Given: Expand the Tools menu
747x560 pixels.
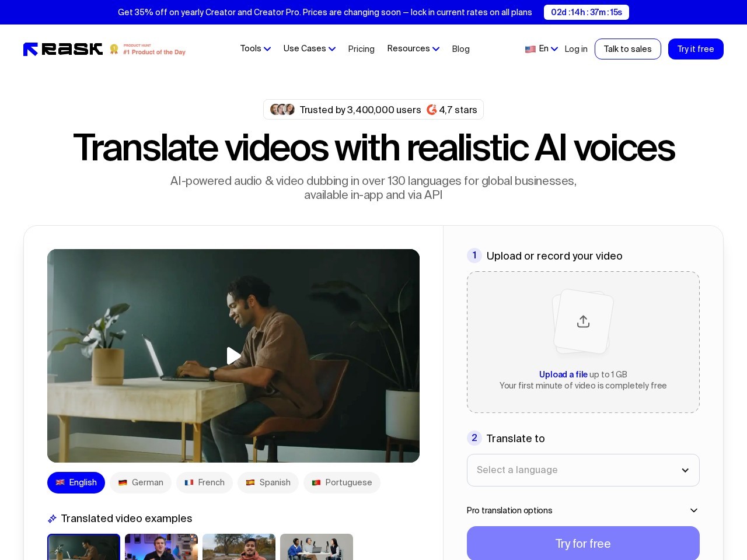Looking at the screenshot, I should point(255,49).
